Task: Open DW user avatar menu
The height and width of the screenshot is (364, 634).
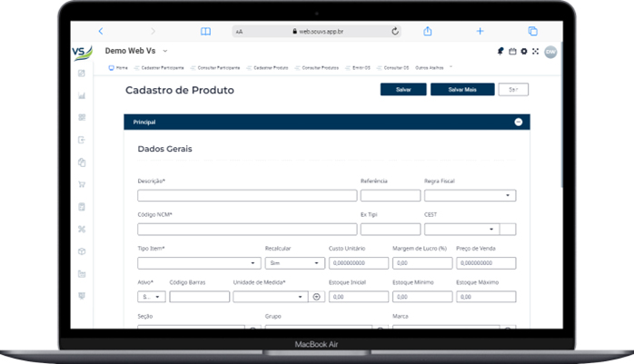Action: tap(550, 52)
